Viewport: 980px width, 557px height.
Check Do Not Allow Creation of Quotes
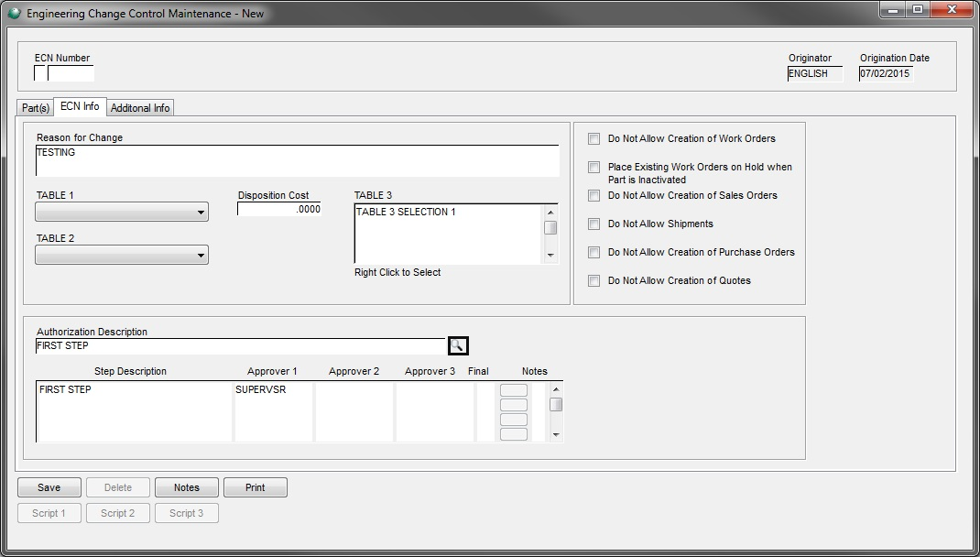click(593, 280)
